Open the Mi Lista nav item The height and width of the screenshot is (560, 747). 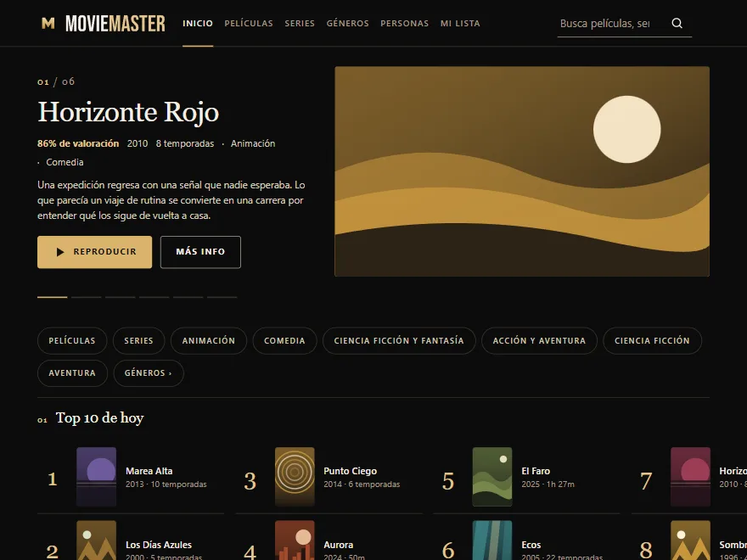click(x=460, y=24)
